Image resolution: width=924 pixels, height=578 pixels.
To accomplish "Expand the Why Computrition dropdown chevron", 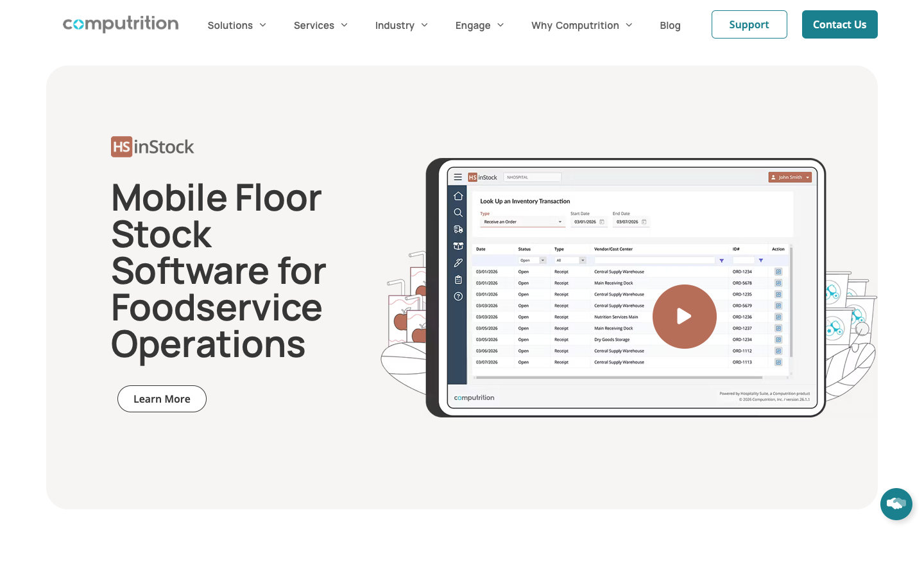I will pos(629,25).
